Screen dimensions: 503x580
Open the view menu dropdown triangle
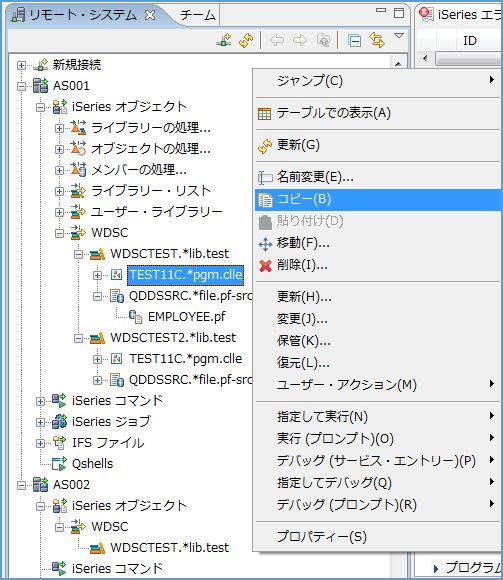[399, 36]
